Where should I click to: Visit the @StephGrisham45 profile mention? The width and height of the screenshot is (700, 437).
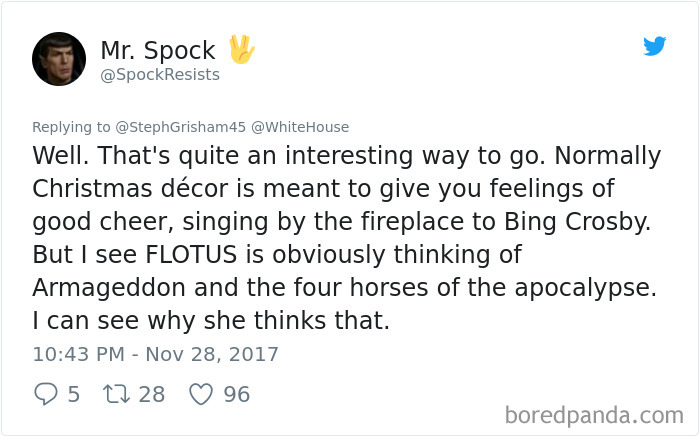[x=166, y=127]
